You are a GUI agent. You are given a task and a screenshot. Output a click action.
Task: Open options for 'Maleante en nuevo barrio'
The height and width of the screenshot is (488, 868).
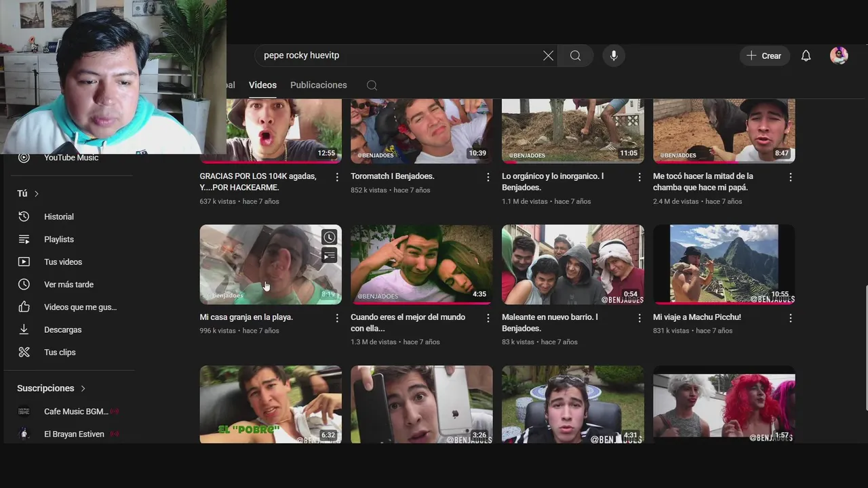tap(639, 318)
